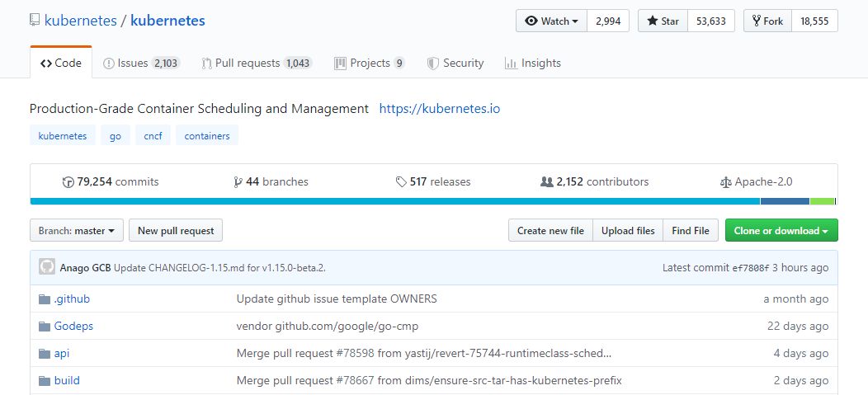868x395 pixels.
Task: View the 44 branches list
Action: (271, 182)
